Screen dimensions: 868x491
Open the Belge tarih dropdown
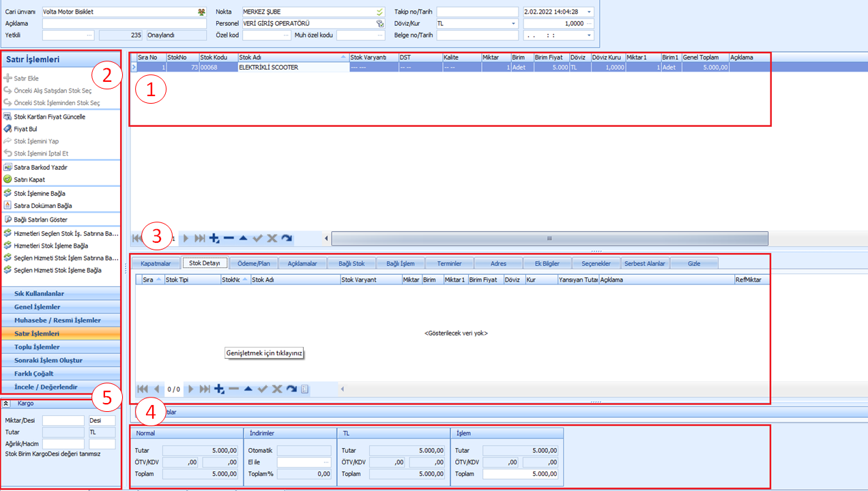[x=589, y=35]
